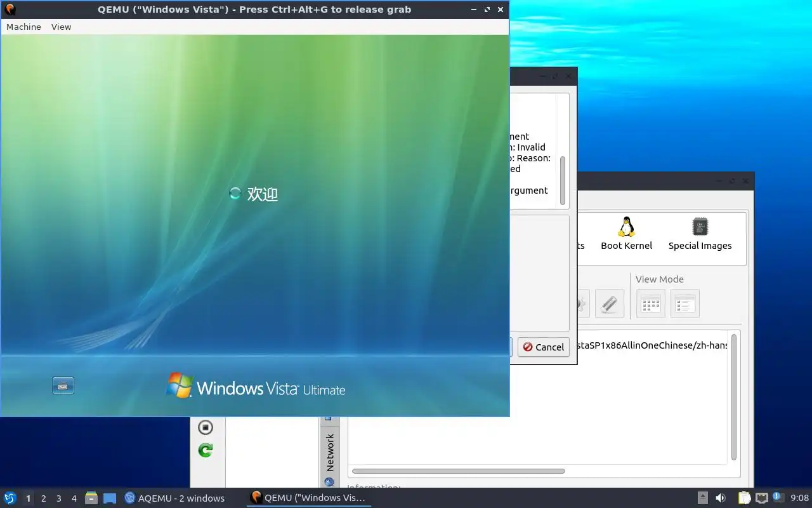
Task: Click the Cancel button in the dialog
Action: point(544,347)
